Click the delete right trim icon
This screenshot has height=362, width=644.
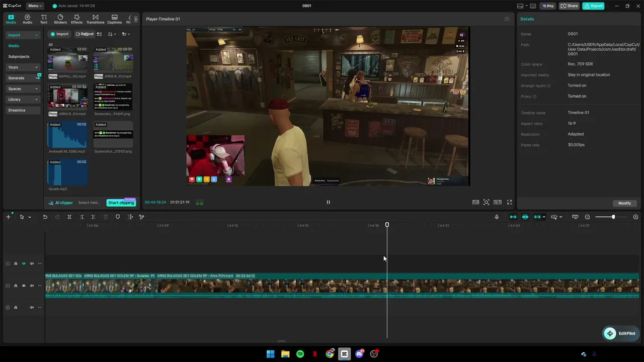pyautogui.click(x=93, y=217)
